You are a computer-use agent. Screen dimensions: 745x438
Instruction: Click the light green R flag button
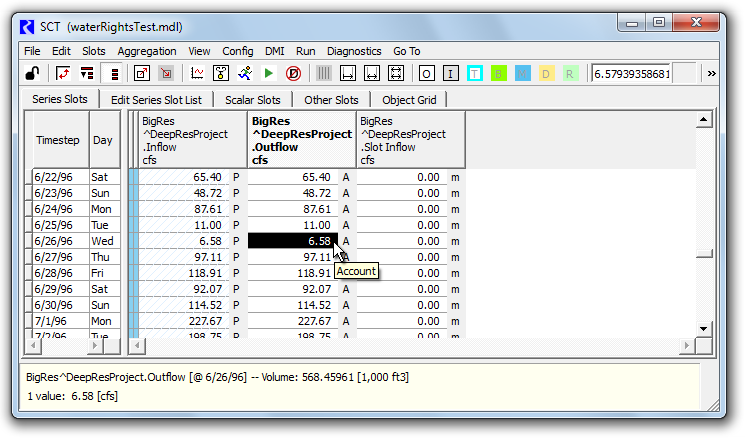coord(570,74)
